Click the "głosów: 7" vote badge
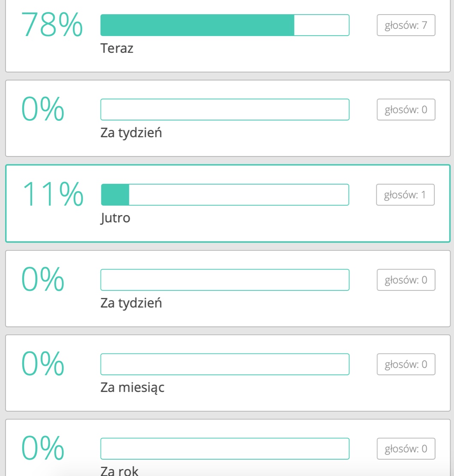Screen dimensions: 454x476 tap(406, 25)
